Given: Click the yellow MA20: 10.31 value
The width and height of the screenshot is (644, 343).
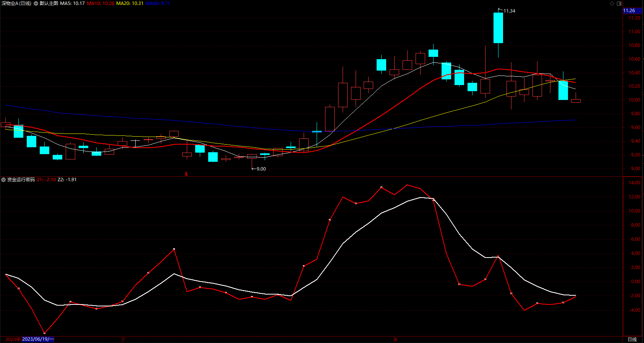Looking at the screenshot, I should (130, 3).
